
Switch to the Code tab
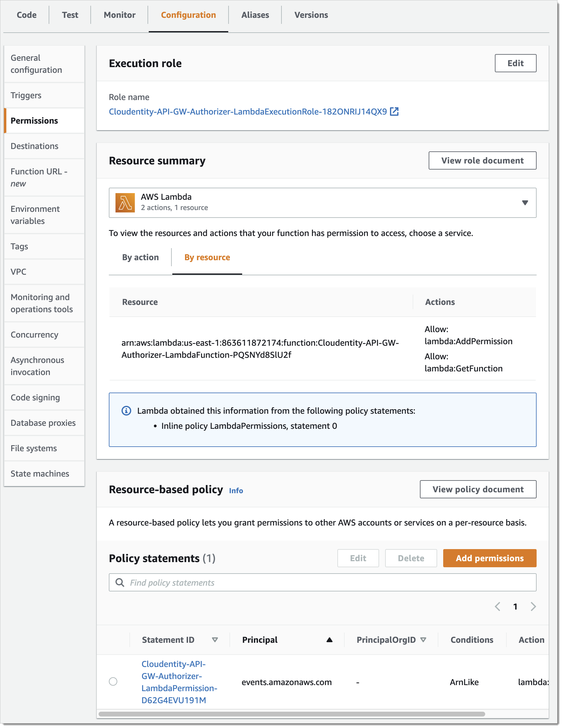pos(27,15)
